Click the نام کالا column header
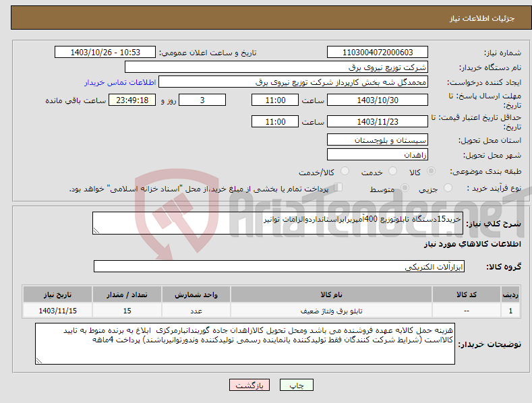532x403 pixels. pos(331,294)
